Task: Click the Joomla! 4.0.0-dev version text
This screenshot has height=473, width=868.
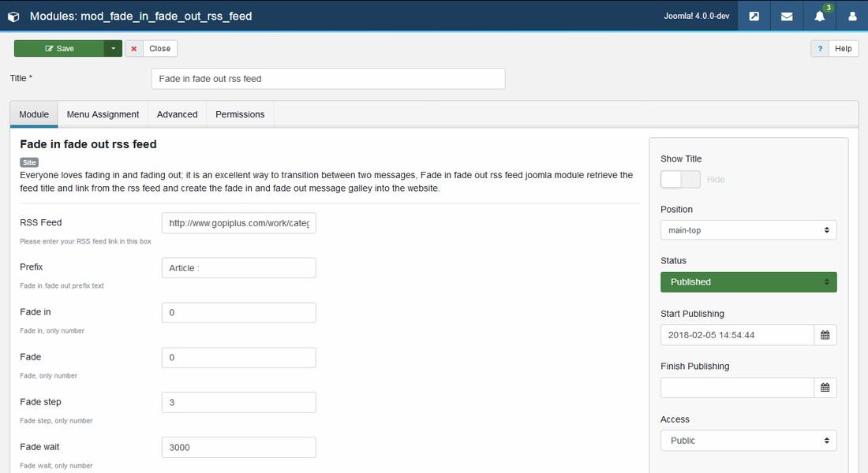Action: pyautogui.click(x=697, y=16)
